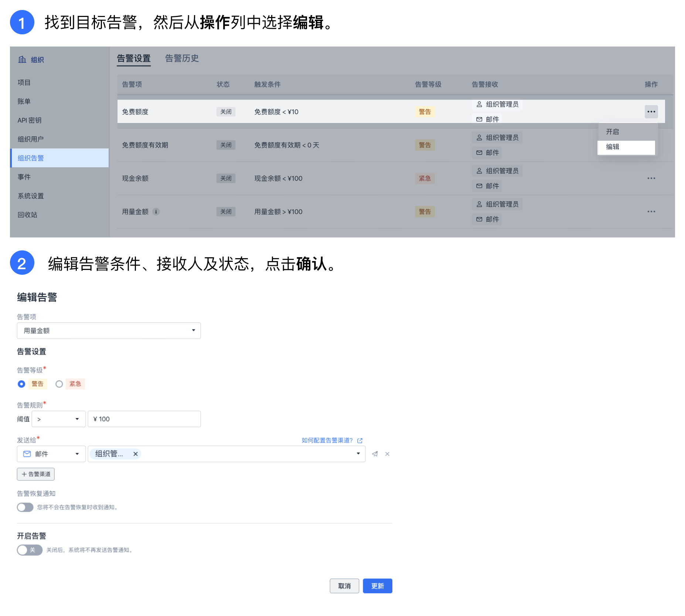685x616 pixels.
Task: Click the external link icon after 如何配置告警渠道
Action: (x=360, y=441)
